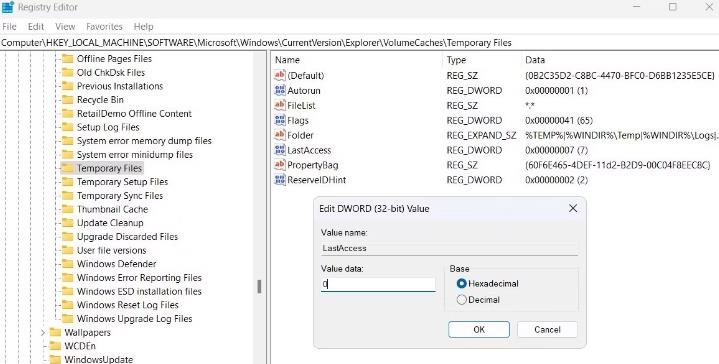This screenshot has width=719, height=364.
Task: Select the Upgrade Discarded Files key
Action: pos(127,237)
